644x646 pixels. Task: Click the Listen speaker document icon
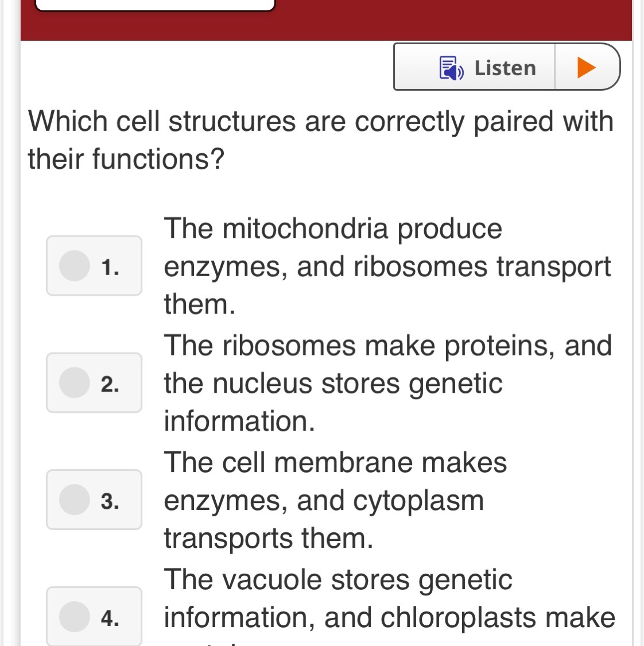click(451, 68)
